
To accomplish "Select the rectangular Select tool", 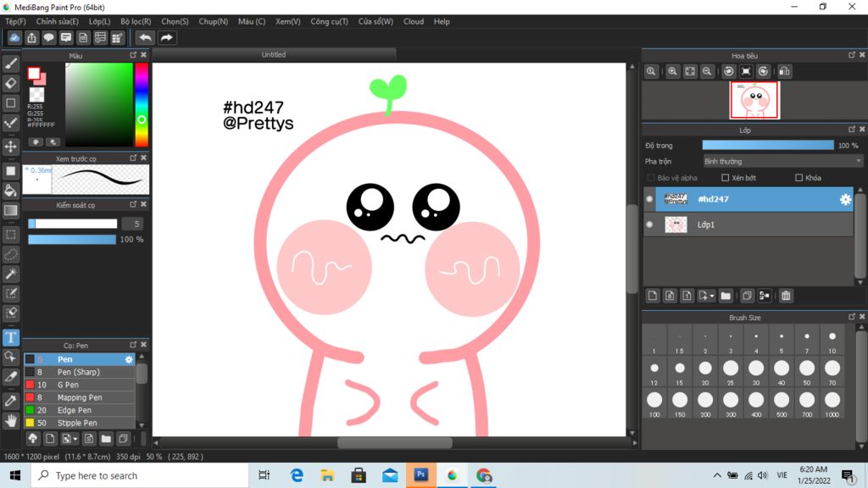I will tap(10, 235).
